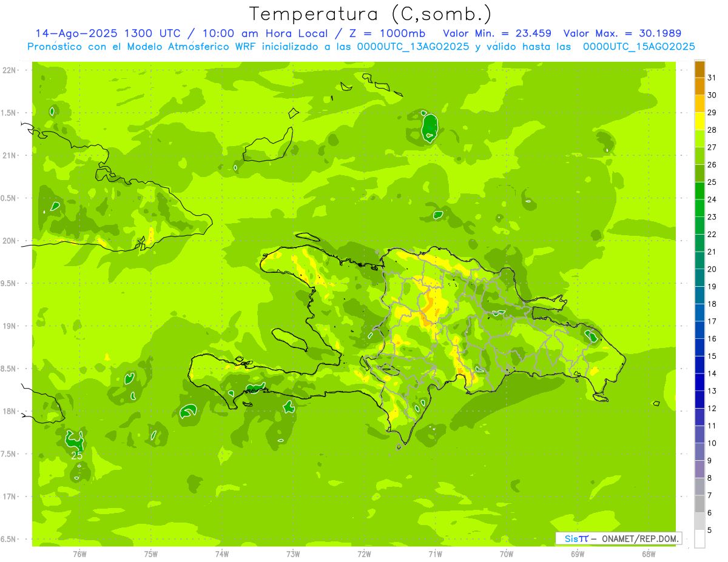Select the valid-until time "0000UTC_15AGO2025"
Image resolution: width=728 pixels, height=562 pixels.
point(639,47)
